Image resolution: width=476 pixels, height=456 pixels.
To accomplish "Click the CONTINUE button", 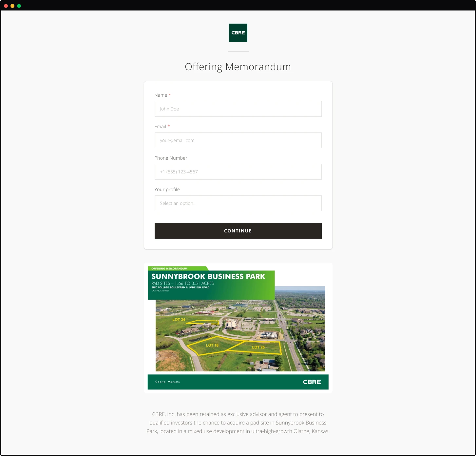I will [238, 231].
